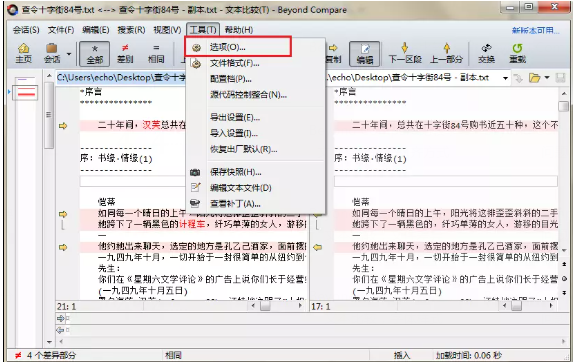The image size is (573, 362).
Task: Go to 上一部分 previous section
Action: tap(446, 53)
